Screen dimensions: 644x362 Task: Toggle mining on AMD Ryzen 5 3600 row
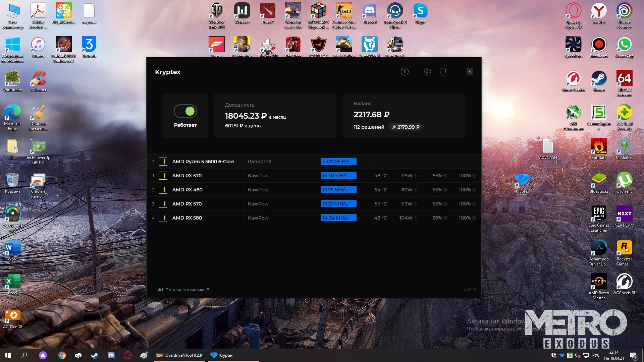[163, 162]
